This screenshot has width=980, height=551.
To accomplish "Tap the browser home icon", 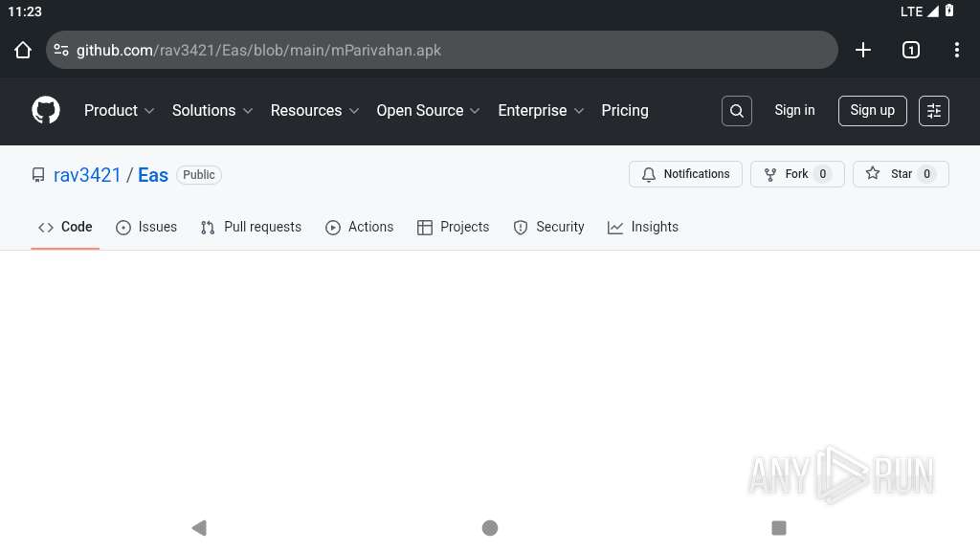I will pyautogui.click(x=23, y=50).
